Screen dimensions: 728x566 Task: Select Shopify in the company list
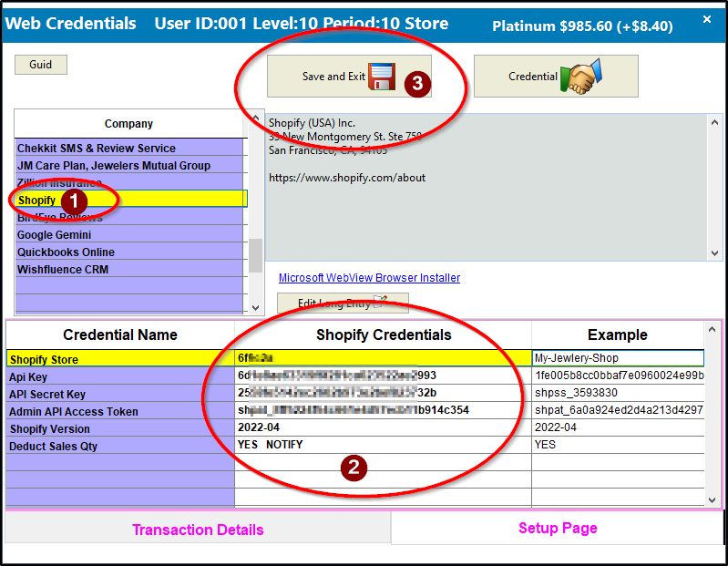tap(131, 201)
